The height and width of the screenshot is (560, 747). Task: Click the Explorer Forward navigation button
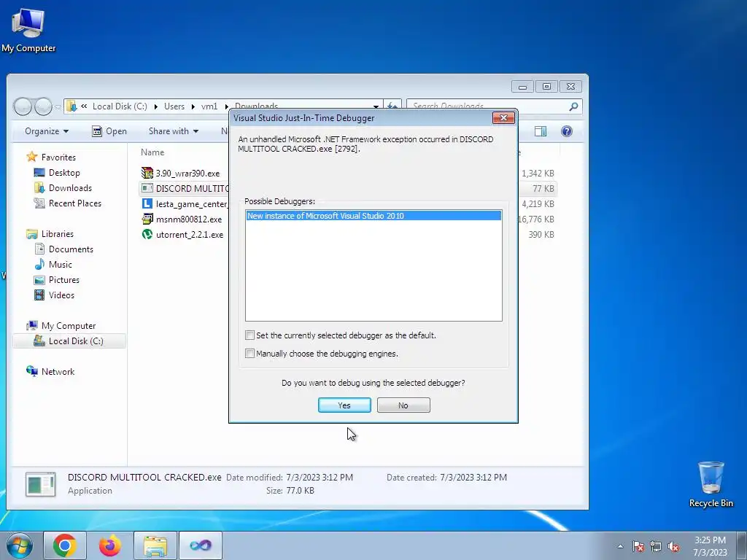point(43,106)
